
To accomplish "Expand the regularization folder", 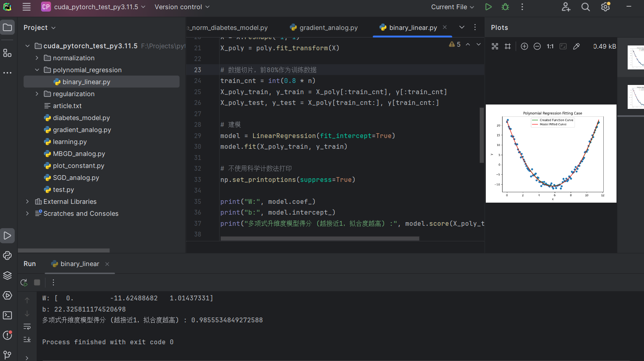I will [37, 94].
